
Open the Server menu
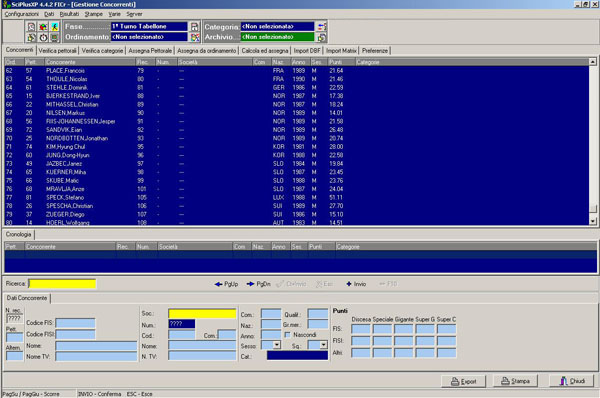134,14
